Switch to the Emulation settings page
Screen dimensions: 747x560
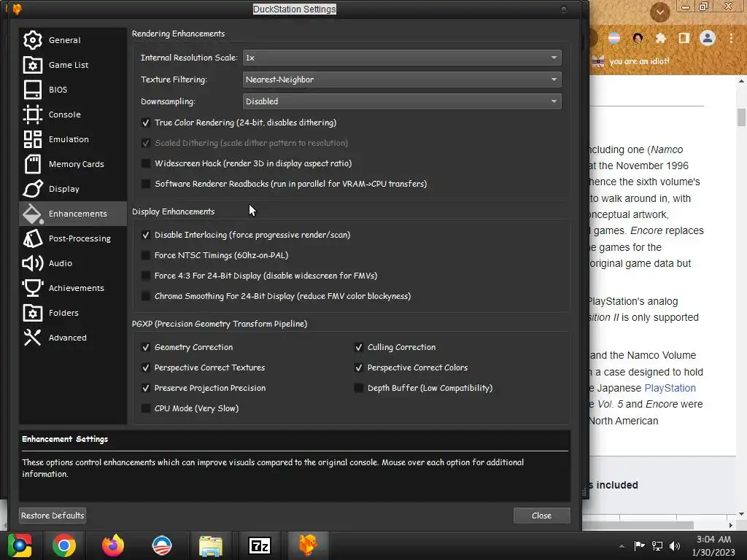73,139
